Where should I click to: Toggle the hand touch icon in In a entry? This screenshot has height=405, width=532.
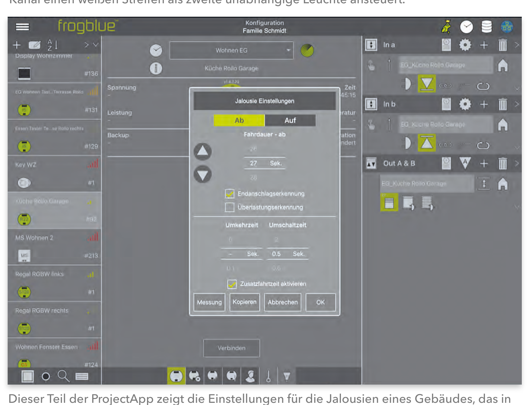pyautogui.click(x=371, y=66)
